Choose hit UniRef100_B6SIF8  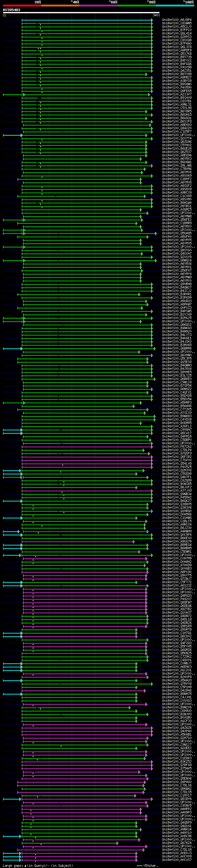[177, 122]
